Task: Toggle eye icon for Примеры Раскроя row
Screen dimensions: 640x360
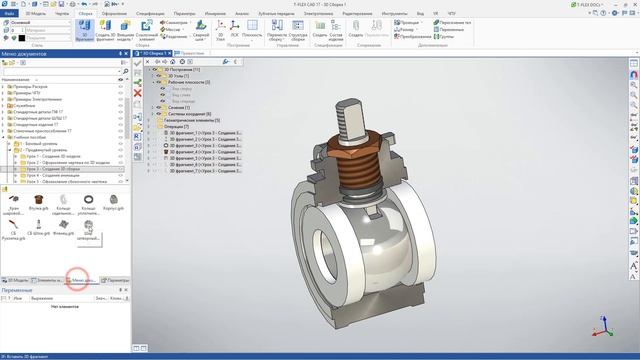Action: click(120, 87)
